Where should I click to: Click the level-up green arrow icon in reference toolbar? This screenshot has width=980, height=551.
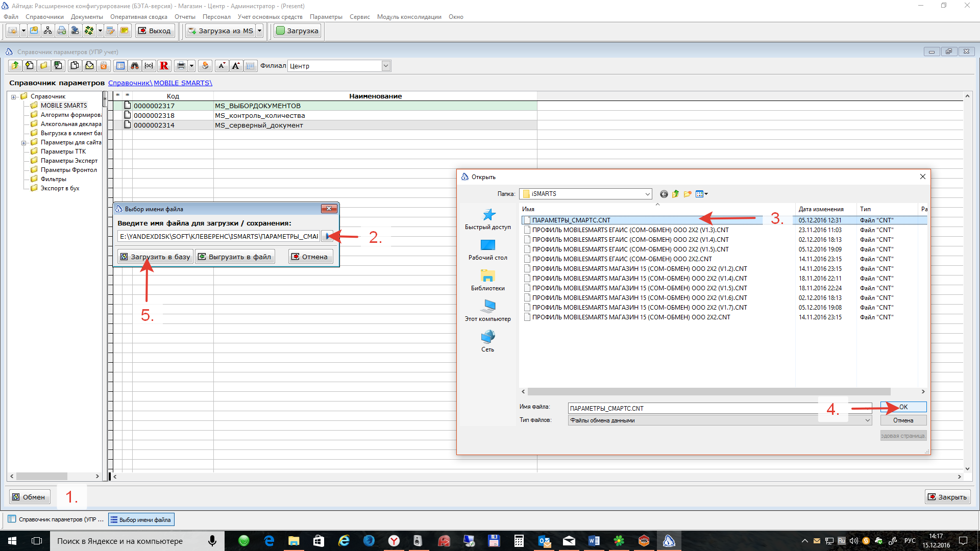pyautogui.click(x=15, y=65)
